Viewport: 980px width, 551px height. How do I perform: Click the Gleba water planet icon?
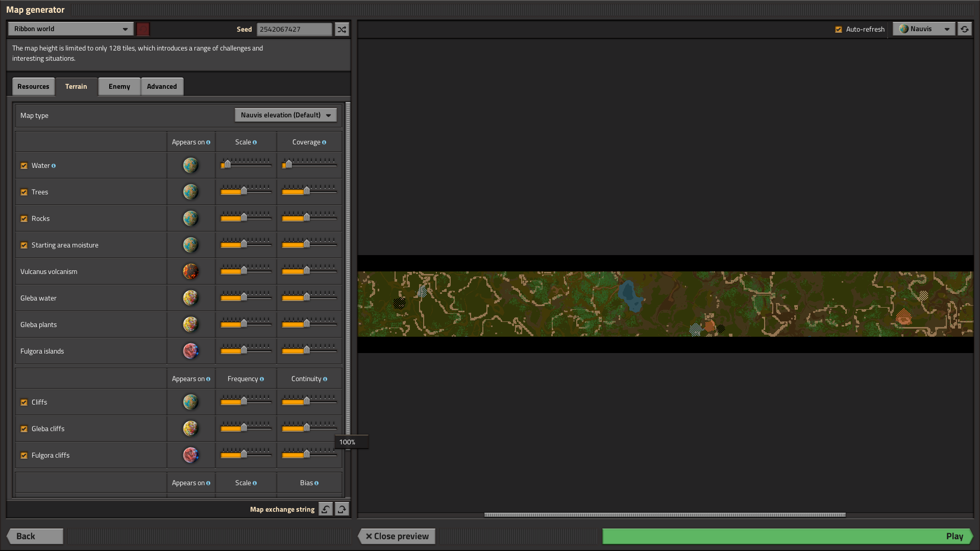coord(190,297)
